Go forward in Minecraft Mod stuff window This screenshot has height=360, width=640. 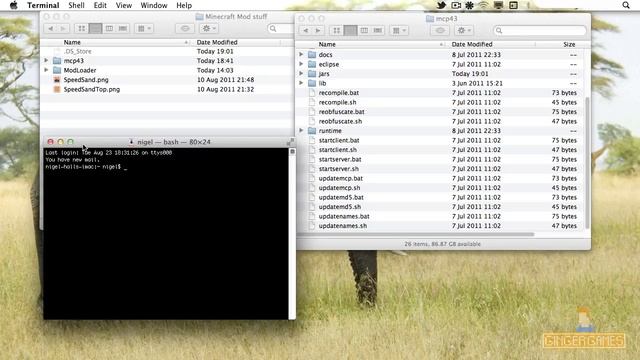[x=63, y=28]
